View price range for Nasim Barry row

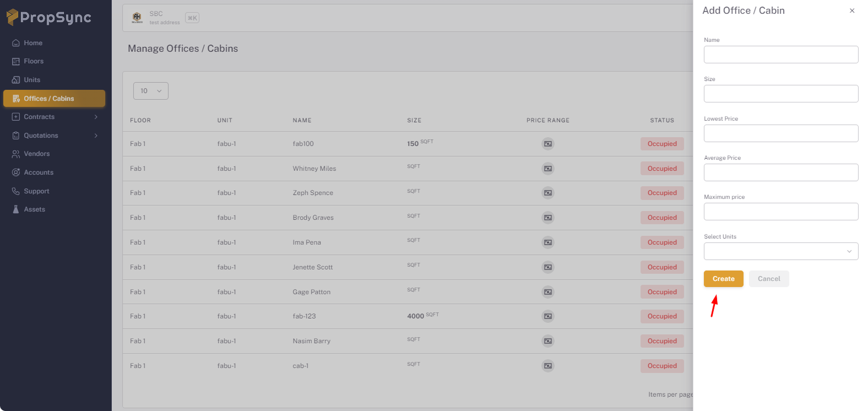point(548,341)
